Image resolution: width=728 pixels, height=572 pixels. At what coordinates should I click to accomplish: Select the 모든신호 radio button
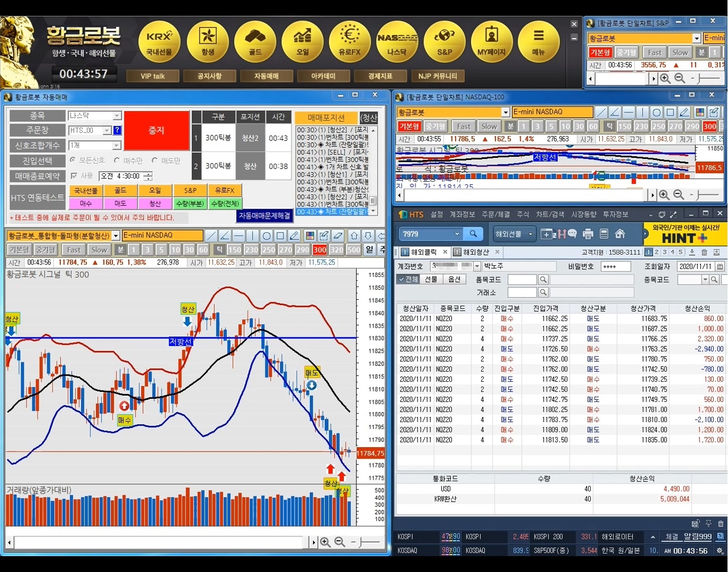click(73, 160)
